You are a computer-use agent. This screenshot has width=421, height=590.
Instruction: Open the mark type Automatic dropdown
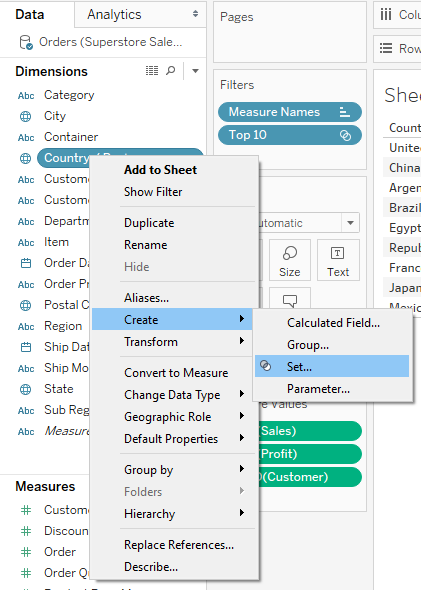pyautogui.click(x=350, y=223)
